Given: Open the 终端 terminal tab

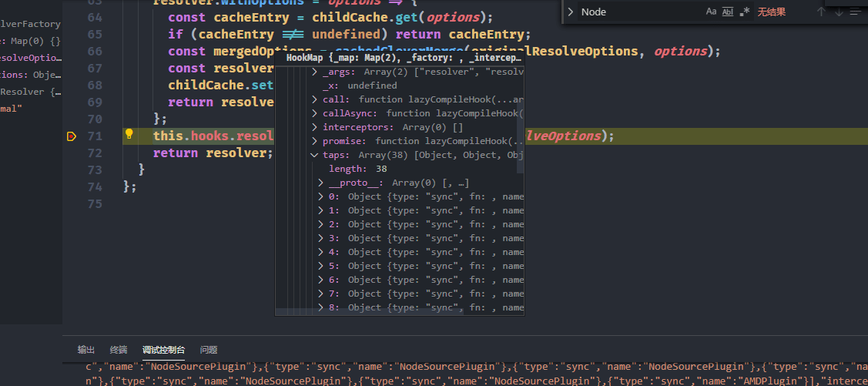Looking at the screenshot, I should (x=119, y=350).
